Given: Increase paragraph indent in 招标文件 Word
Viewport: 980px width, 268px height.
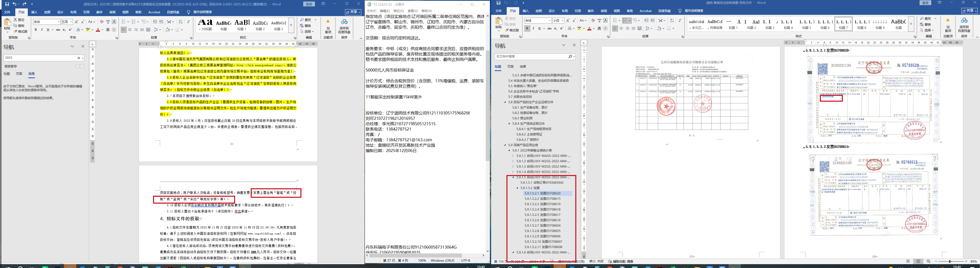Looking at the screenshot, I should click(x=161, y=22).
